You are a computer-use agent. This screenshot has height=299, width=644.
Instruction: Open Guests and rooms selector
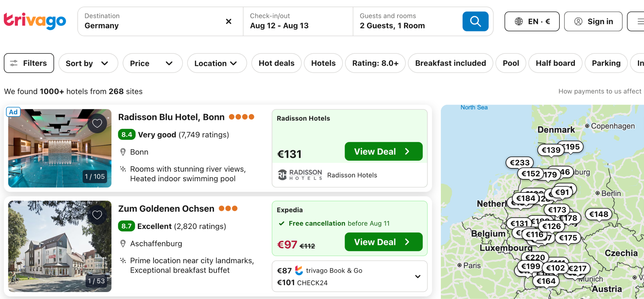coord(408,21)
